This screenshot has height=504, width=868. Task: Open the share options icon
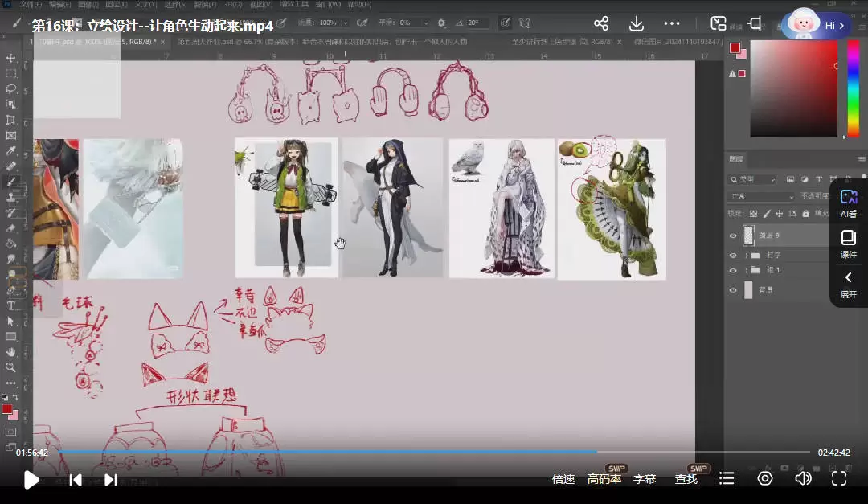click(x=600, y=23)
